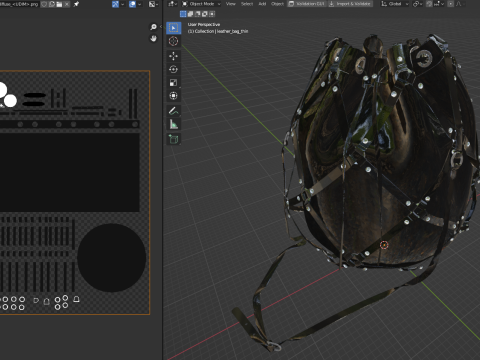Toggle proportional editing in viewport header
Screen dimensions: 480x360
coord(450,4)
